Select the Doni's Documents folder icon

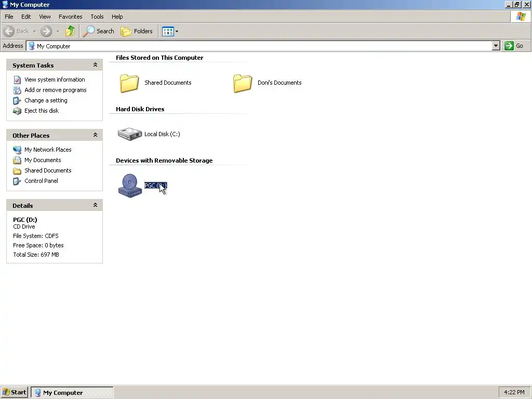click(243, 83)
